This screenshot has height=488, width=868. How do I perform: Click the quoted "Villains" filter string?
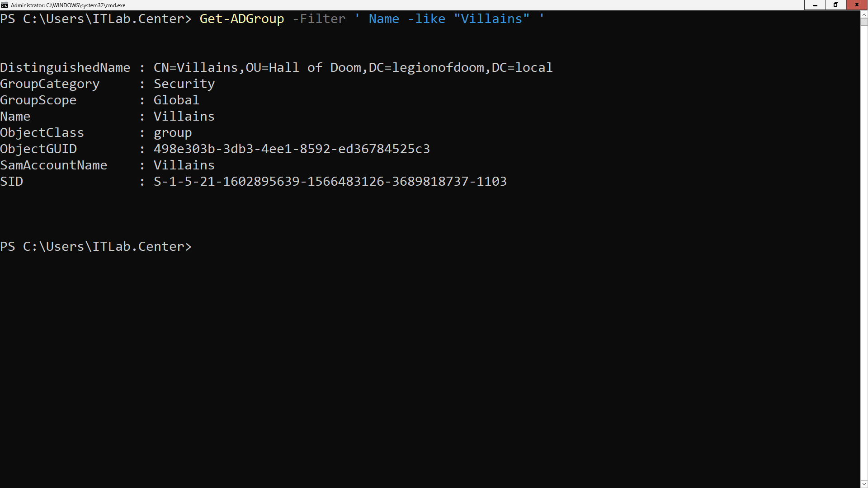pyautogui.click(x=491, y=19)
